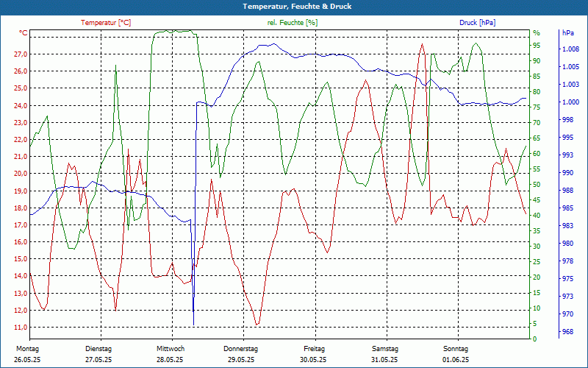The height and width of the screenshot is (368, 588).
Task: Click the '50' humidity axis value
Action: (537, 185)
